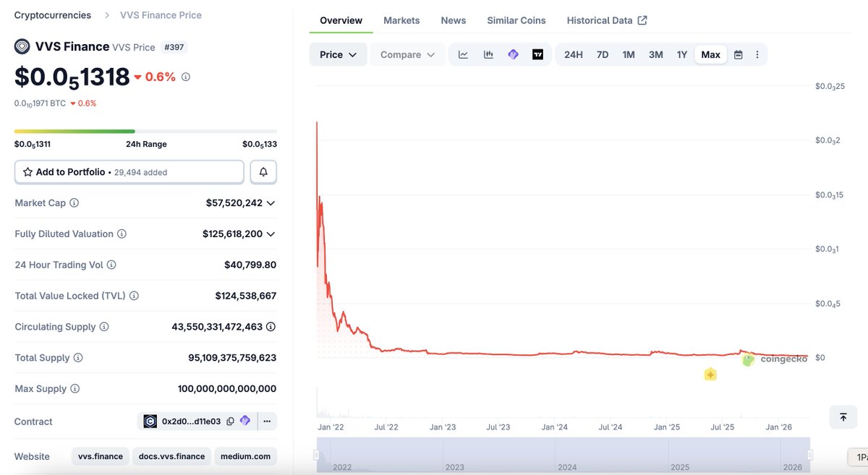Switch to candlestick chart icon
Screen dimensions: 868x475
(x=488, y=55)
